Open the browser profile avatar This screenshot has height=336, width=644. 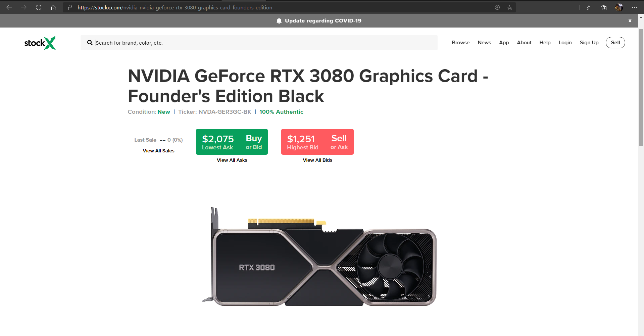pyautogui.click(x=619, y=7)
